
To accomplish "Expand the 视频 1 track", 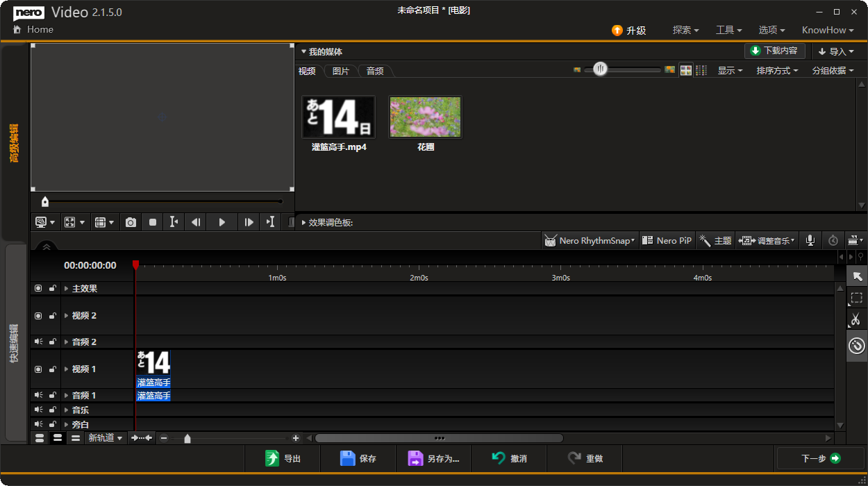I will [67, 369].
